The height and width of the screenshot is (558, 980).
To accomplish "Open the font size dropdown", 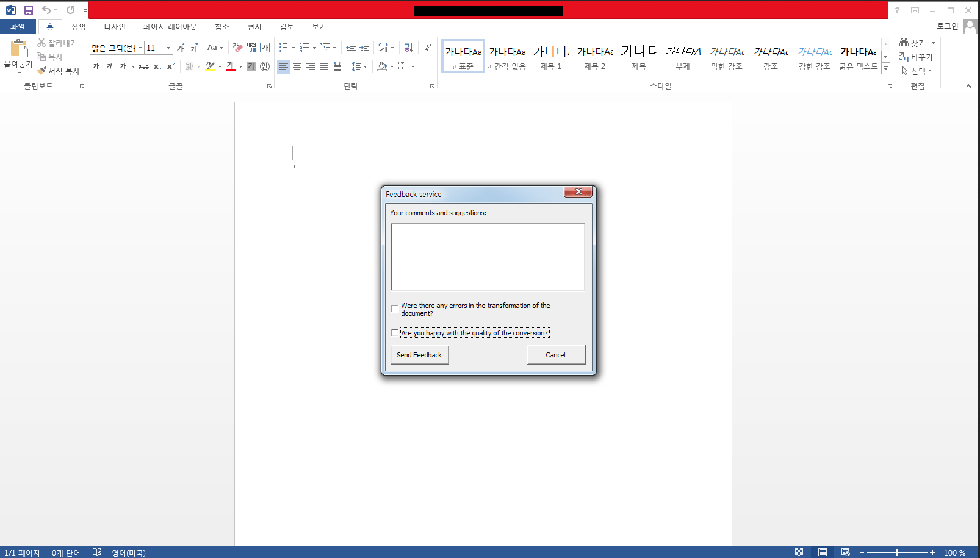I will pyautogui.click(x=168, y=48).
